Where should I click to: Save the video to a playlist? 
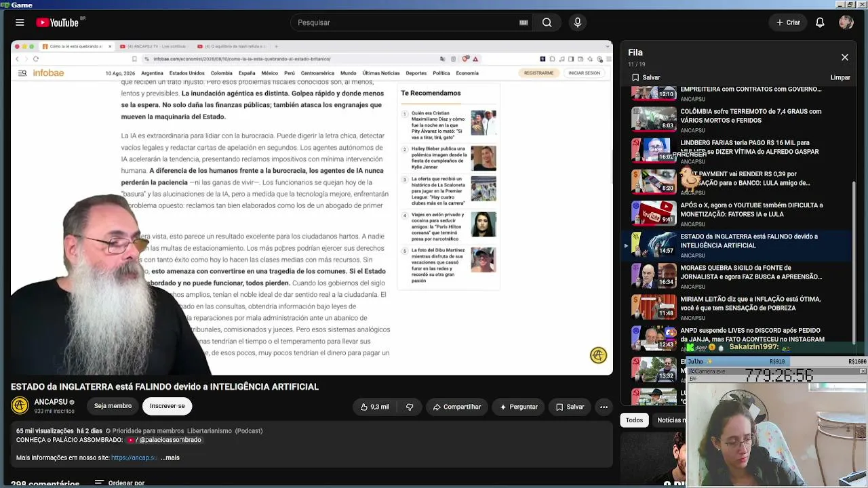[x=570, y=407]
